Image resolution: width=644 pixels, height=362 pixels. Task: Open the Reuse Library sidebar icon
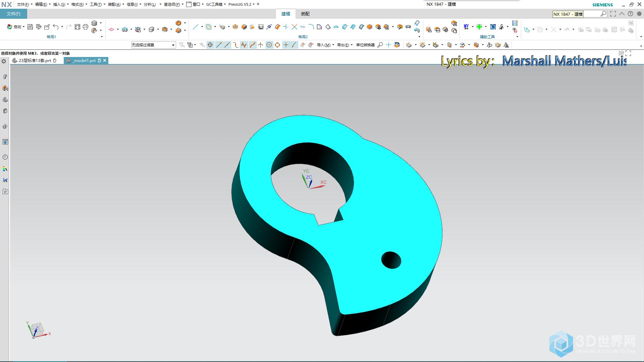(5, 111)
